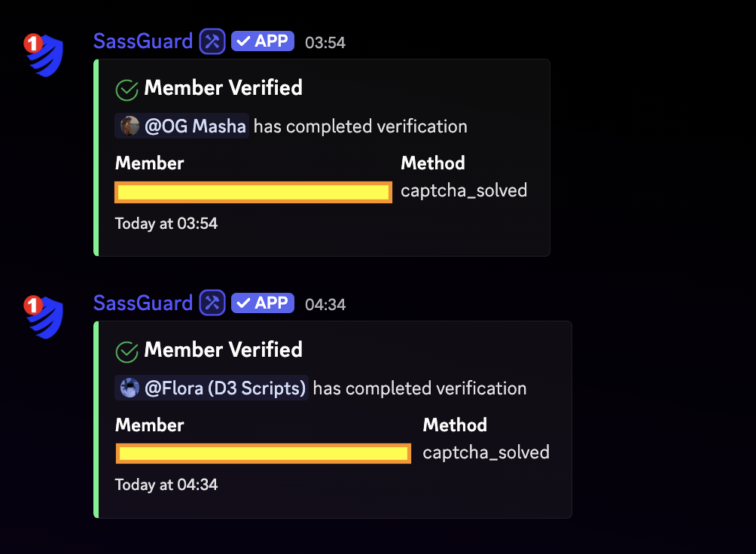Click Flora's tiny mention avatar
This screenshot has width=756, height=554.
129,388
